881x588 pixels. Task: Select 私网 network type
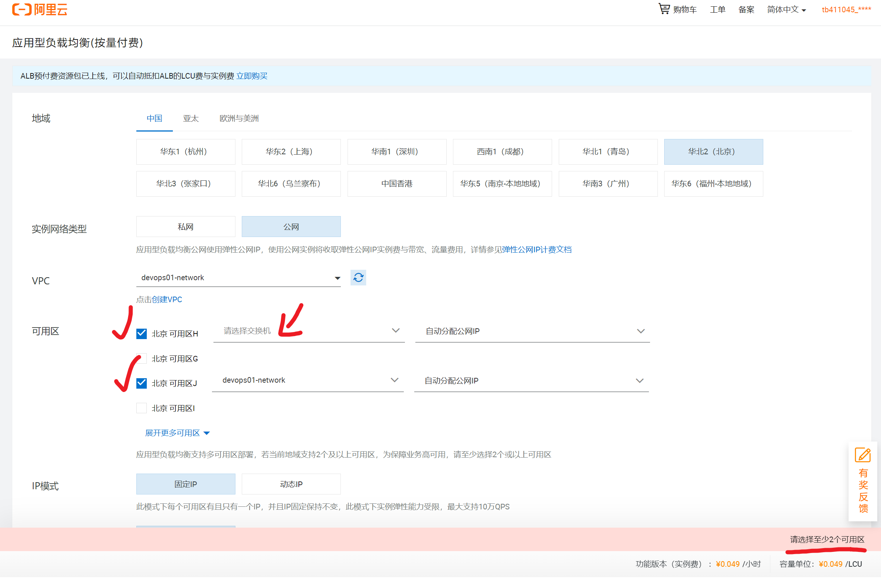tap(186, 227)
